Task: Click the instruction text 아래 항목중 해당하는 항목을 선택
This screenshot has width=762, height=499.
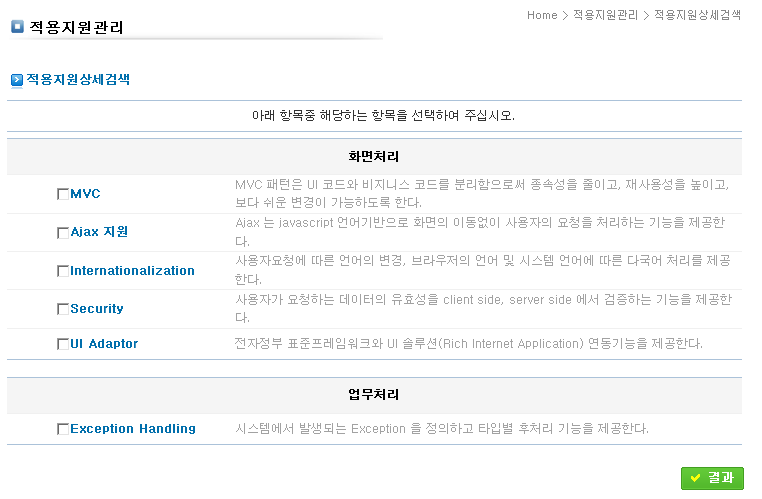Action: 383,115
